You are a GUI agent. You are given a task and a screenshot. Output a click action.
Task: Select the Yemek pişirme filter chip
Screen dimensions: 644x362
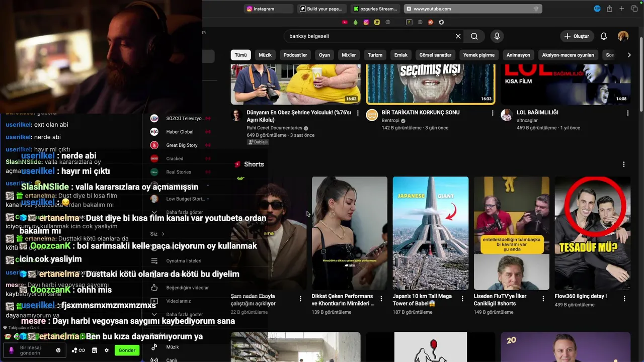[479, 55]
